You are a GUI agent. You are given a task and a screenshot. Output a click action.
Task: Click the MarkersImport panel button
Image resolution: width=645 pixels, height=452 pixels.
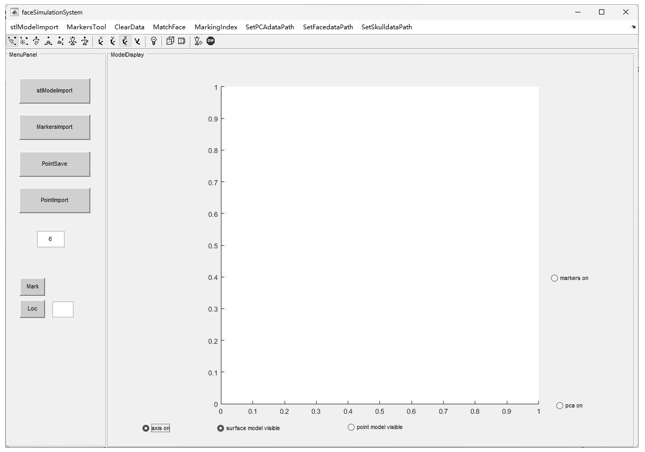point(55,127)
